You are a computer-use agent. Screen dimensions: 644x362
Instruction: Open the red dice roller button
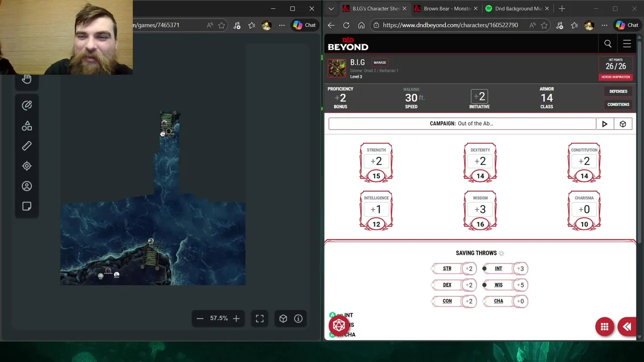pos(339,325)
